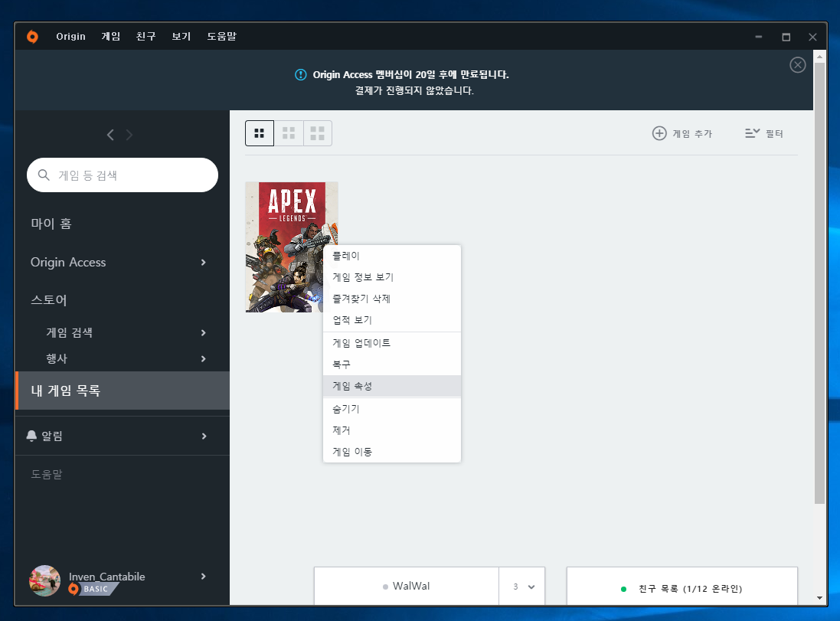Click scrollbar down arrow
This screenshot has width=840, height=621.
pyautogui.click(x=819, y=597)
